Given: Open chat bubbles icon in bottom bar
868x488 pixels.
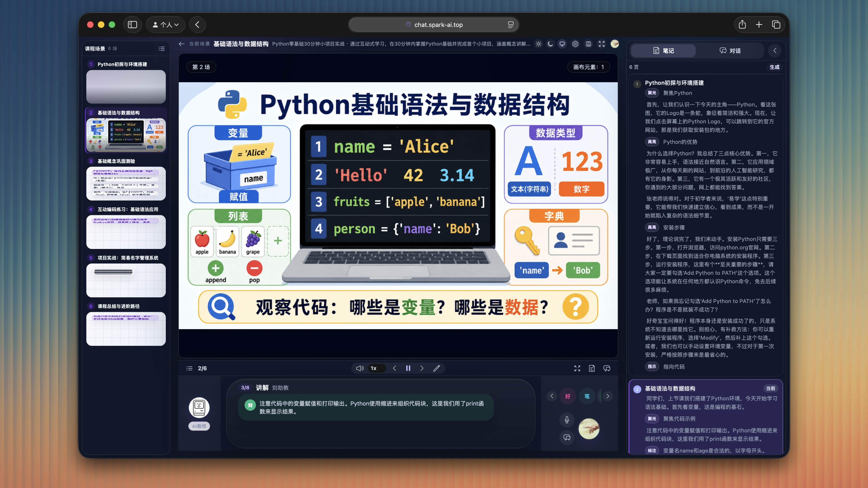Looking at the screenshot, I should click(607, 368).
